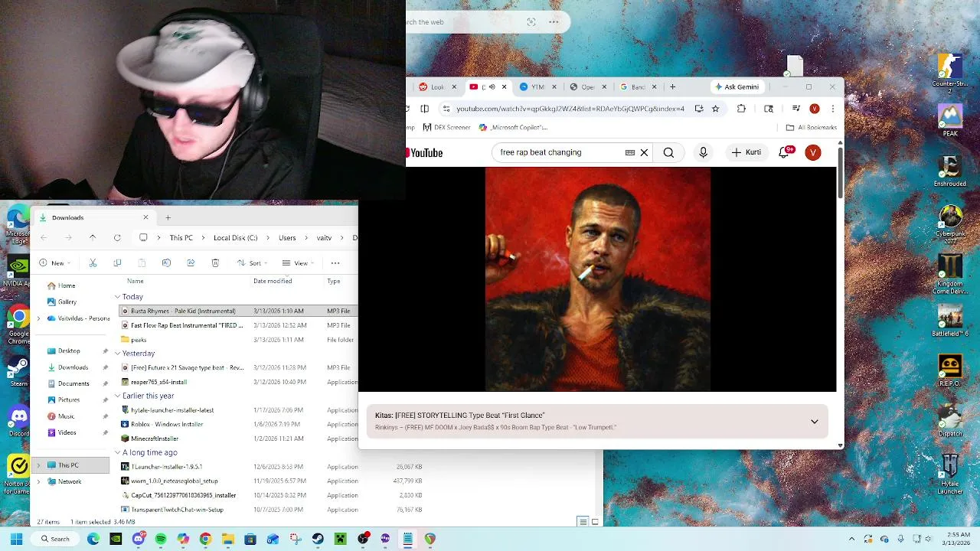The height and width of the screenshot is (551, 980).
Task: Open the Microsoft Copilot bookmark
Action: 513,128
